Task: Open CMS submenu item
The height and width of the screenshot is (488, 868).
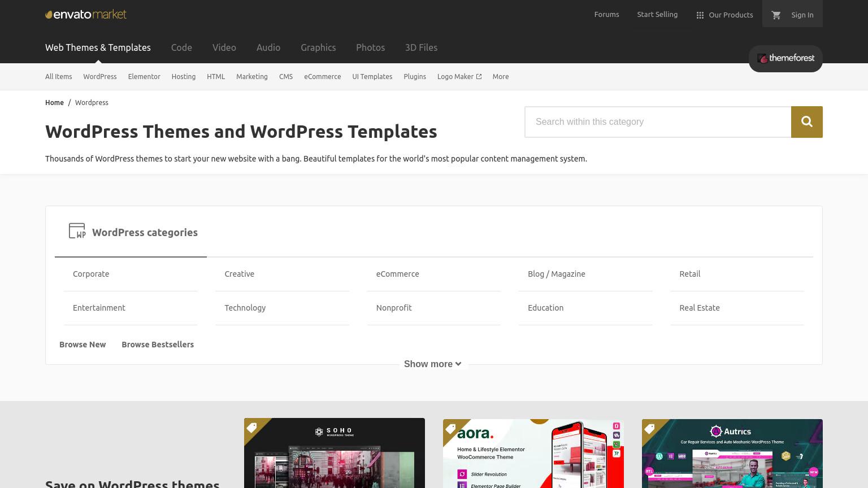Action: pos(286,77)
